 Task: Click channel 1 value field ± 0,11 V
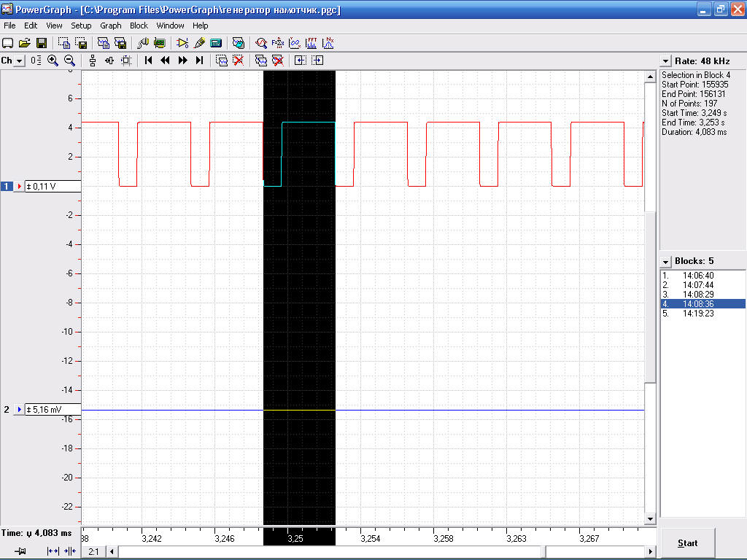click(x=53, y=186)
